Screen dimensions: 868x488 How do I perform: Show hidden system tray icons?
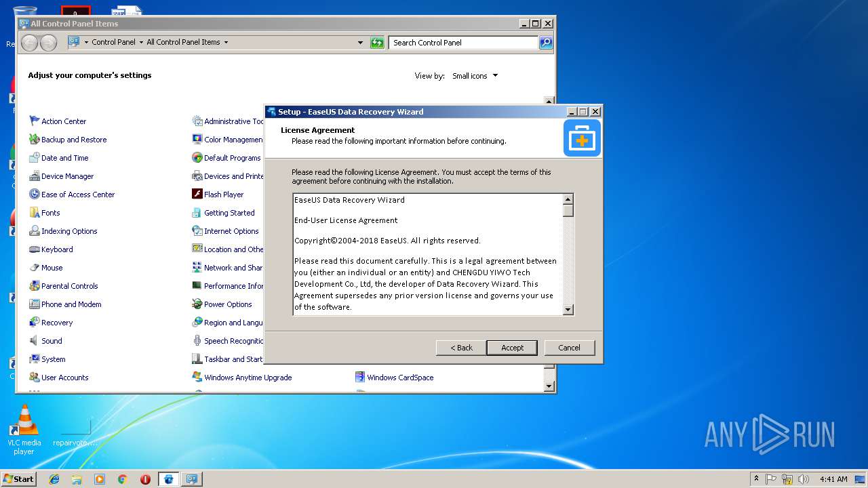[756, 479]
